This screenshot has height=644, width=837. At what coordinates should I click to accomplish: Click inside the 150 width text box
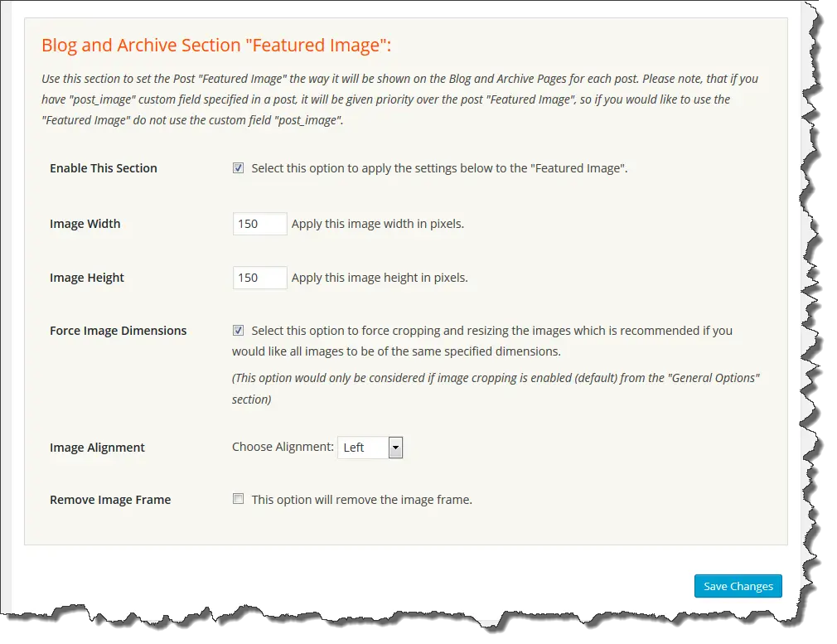[259, 223]
